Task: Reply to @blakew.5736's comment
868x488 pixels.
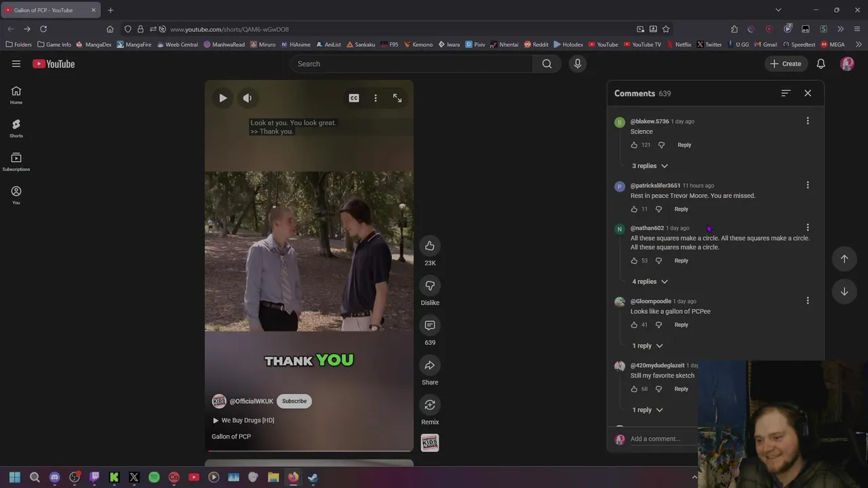Action: coord(684,145)
